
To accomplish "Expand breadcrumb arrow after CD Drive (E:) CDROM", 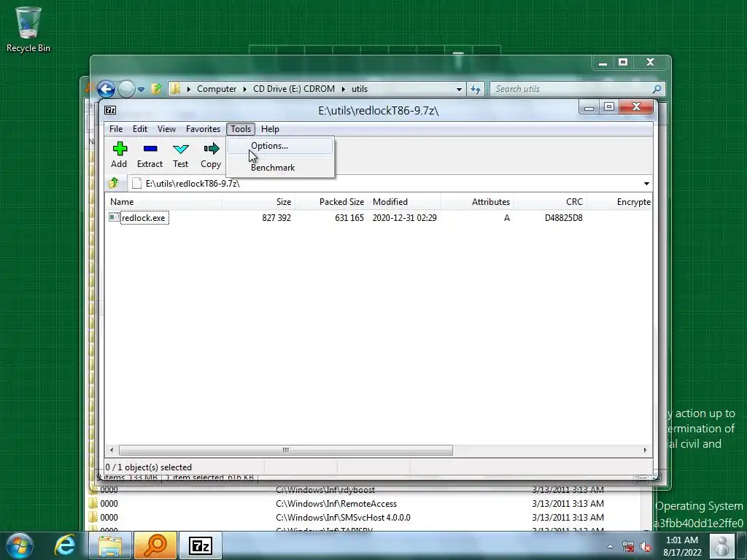I will (344, 89).
